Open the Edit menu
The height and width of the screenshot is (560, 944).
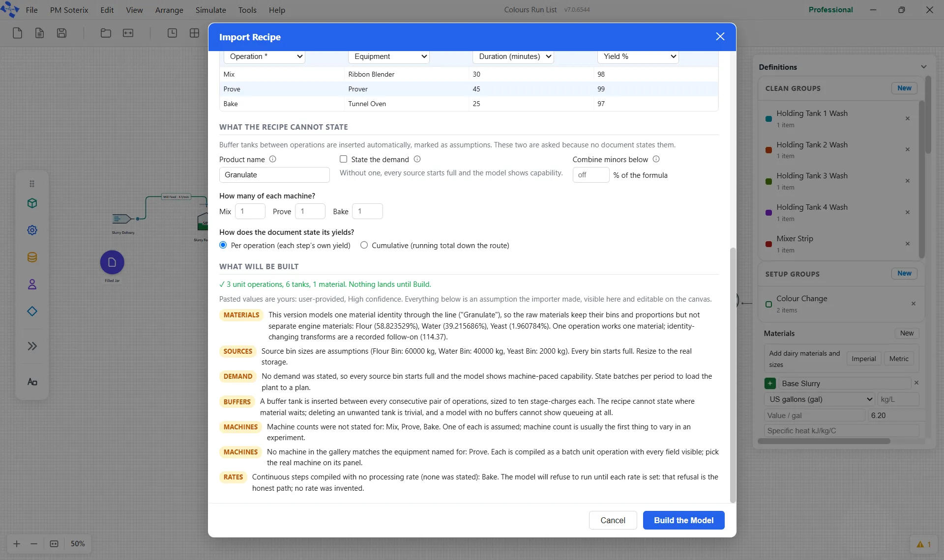(107, 10)
